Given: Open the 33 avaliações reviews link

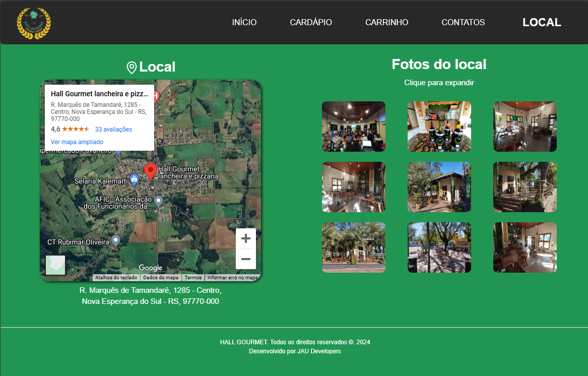Looking at the screenshot, I should tap(114, 130).
